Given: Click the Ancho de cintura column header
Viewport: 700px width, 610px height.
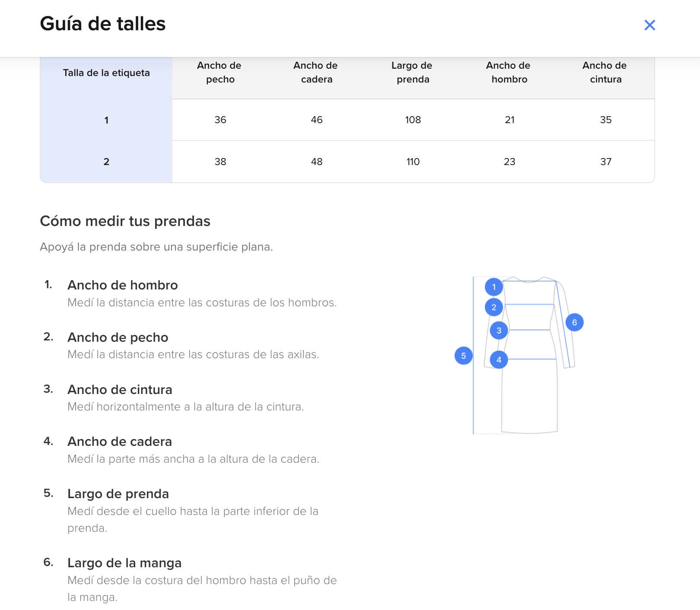Looking at the screenshot, I should click(x=605, y=73).
